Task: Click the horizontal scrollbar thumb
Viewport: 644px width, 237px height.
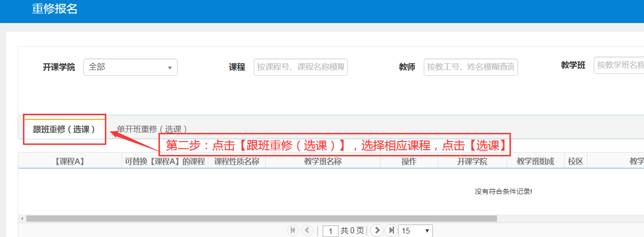Action: coord(261,218)
